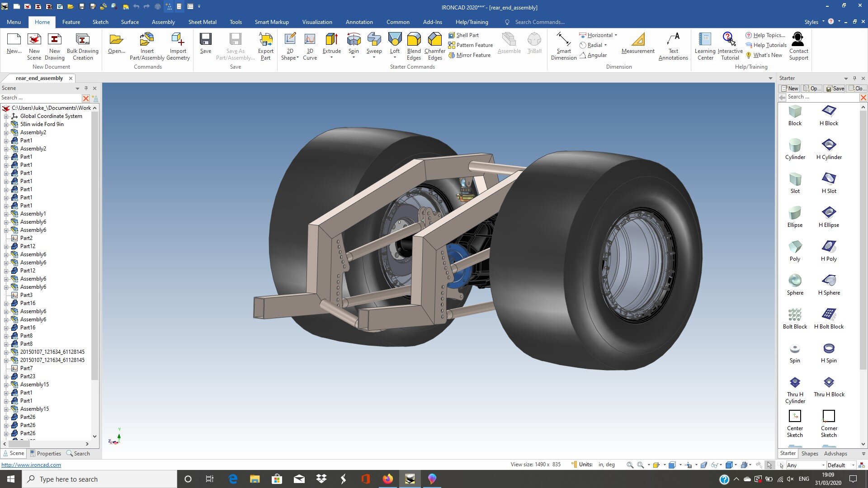Screen dimensions: 868x488
Task: Open the Menu tab
Action: [14, 22]
